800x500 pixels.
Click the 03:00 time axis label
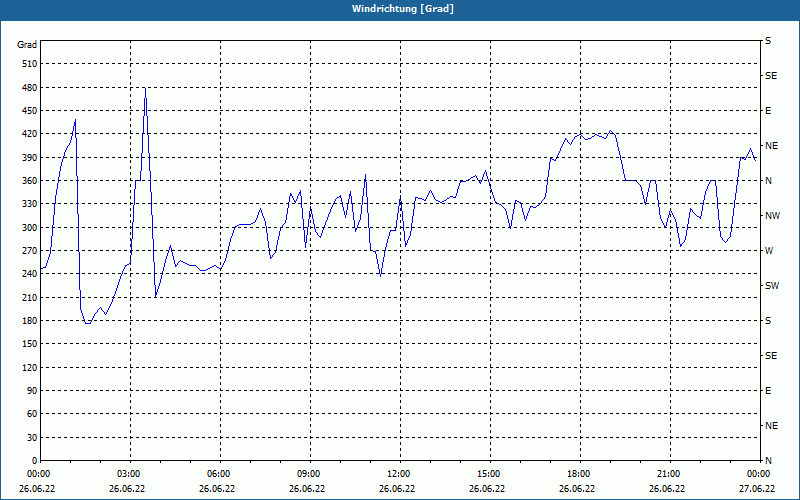click(131, 474)
